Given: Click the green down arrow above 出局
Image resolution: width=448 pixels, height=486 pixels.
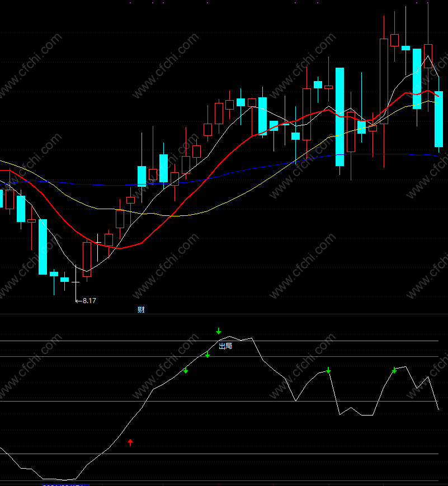Looking at the screenshot, I should pos(219,331).
